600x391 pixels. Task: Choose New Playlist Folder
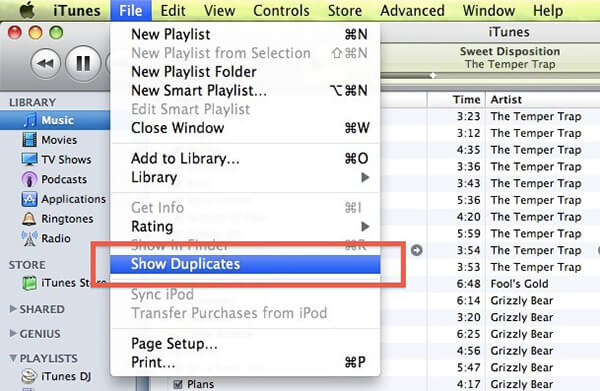[245, 72]
